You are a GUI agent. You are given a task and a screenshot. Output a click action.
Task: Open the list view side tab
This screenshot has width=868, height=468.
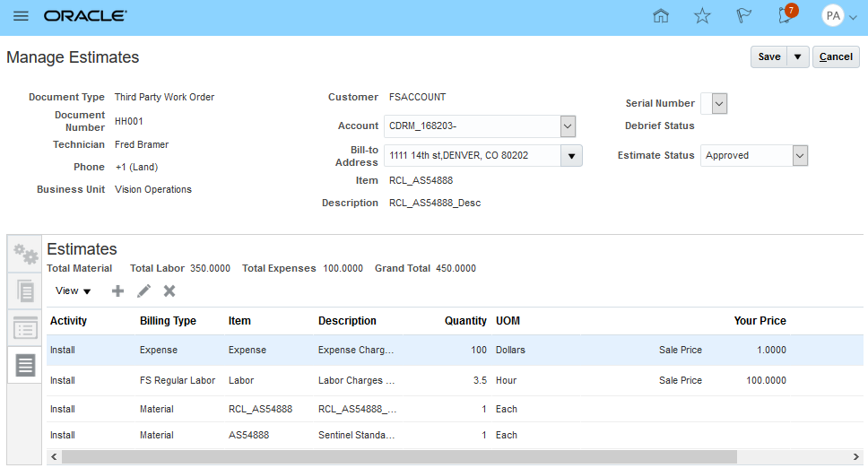point(25,328)
